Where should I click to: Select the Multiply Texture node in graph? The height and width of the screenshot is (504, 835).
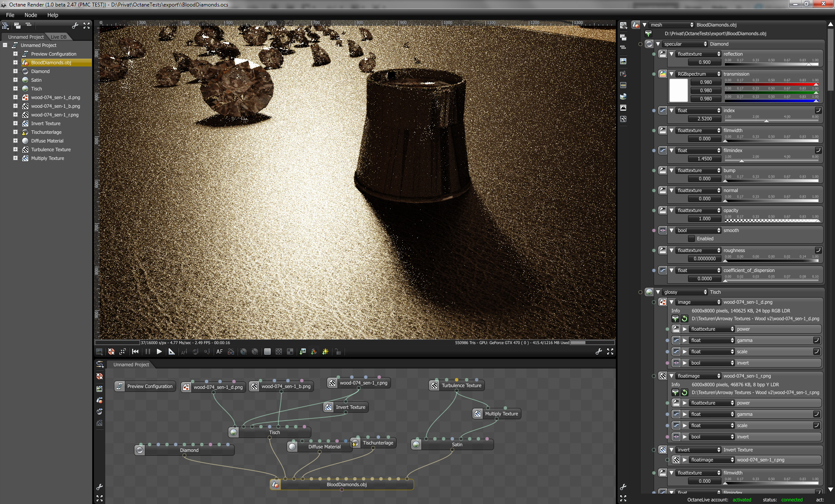tap(501, 414)
